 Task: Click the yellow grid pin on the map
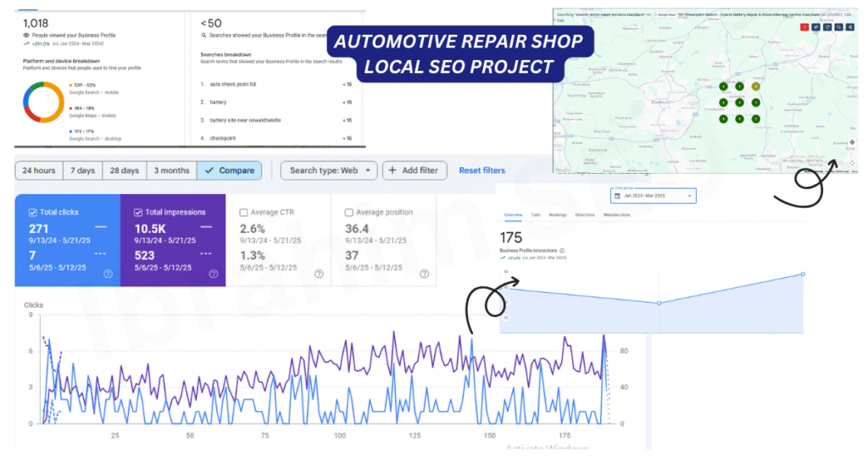point(755,86)
